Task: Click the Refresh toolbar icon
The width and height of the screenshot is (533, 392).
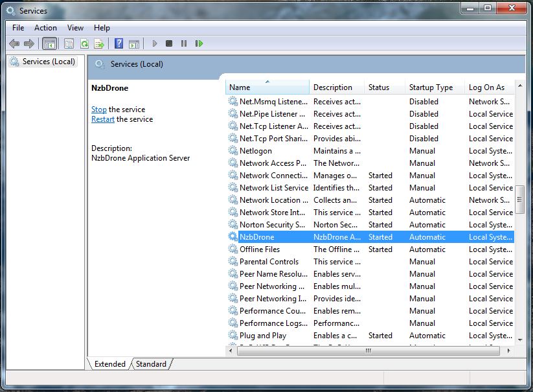Action: coord(84,43)
